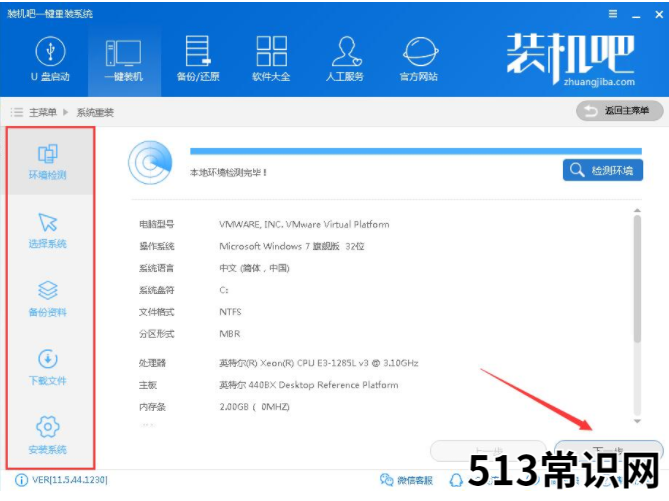Screen dimensions: 669x501
Task: Click scrollbar up arrow in info list
Action: (x=637, y=210)
